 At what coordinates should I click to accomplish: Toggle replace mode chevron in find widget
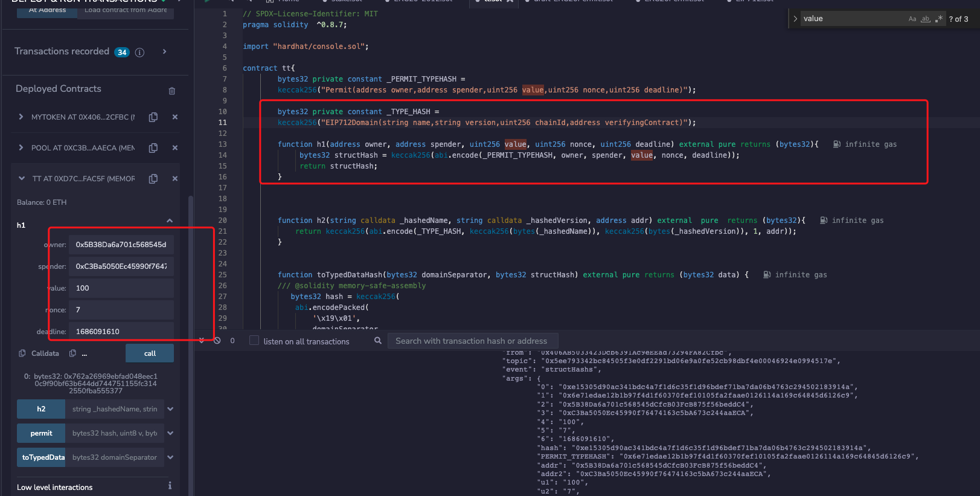(x=795, y=19)
